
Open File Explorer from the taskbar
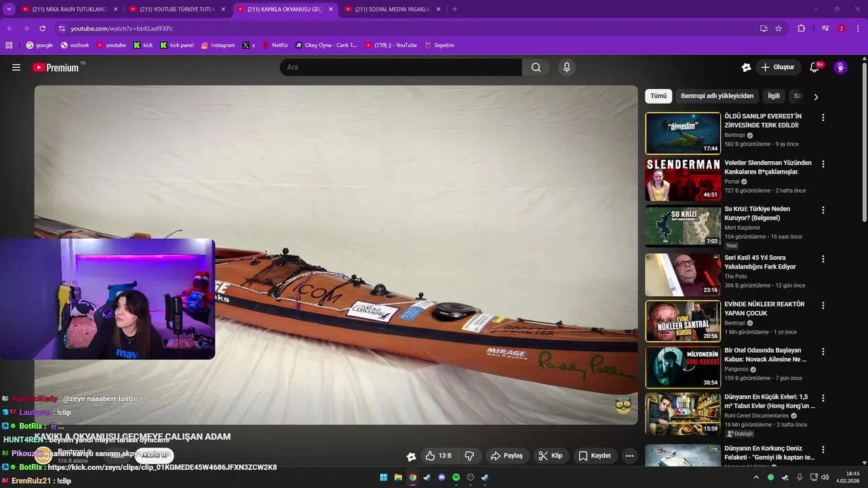pos(398,477)
